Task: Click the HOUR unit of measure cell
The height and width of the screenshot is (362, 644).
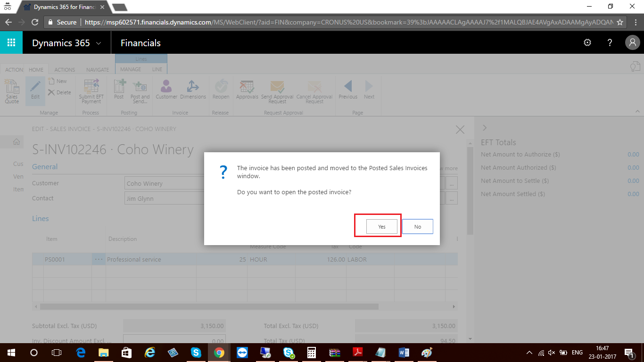Action: click(272, 259)
